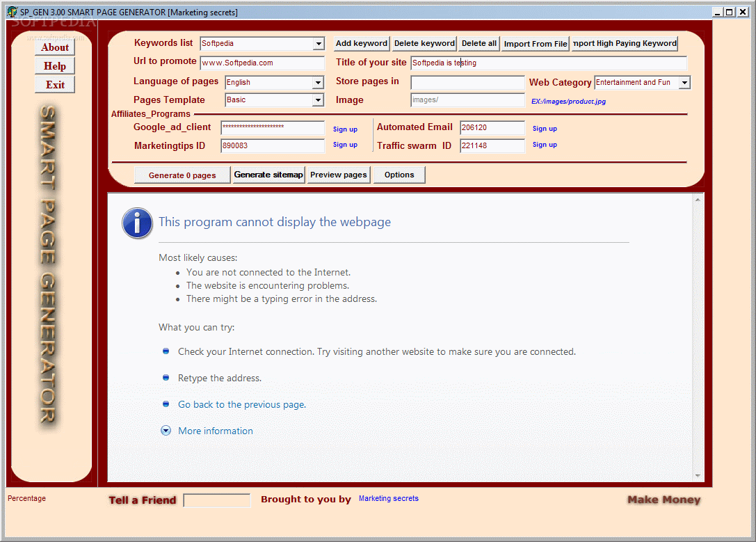756x542 pixels.
Task: Click the blue information icon
Action: pos(138,223)
